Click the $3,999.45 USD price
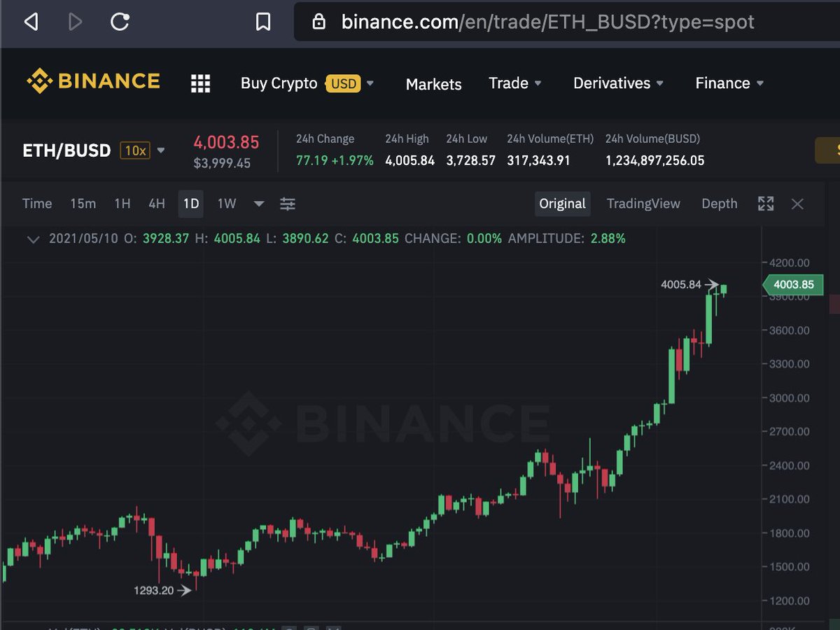Viewport: 840px width, 630px height. [x=222, y=163]
